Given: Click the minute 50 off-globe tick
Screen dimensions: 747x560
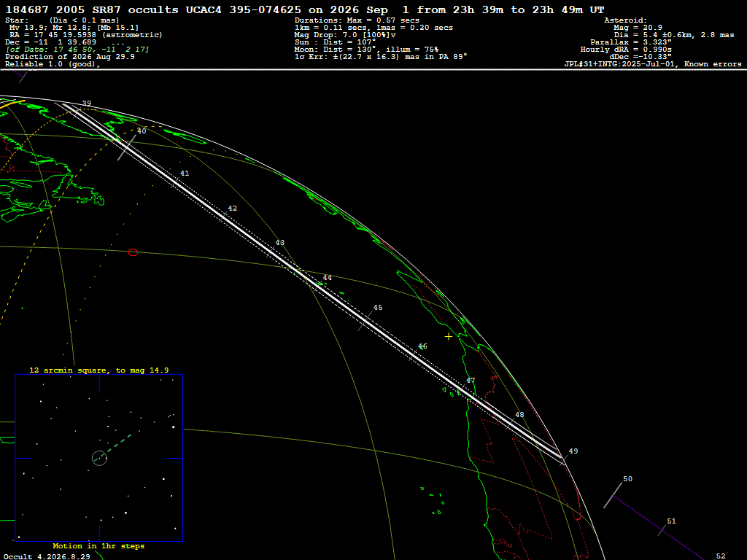Looking at the screenshot, I should [x=613, y=495].
